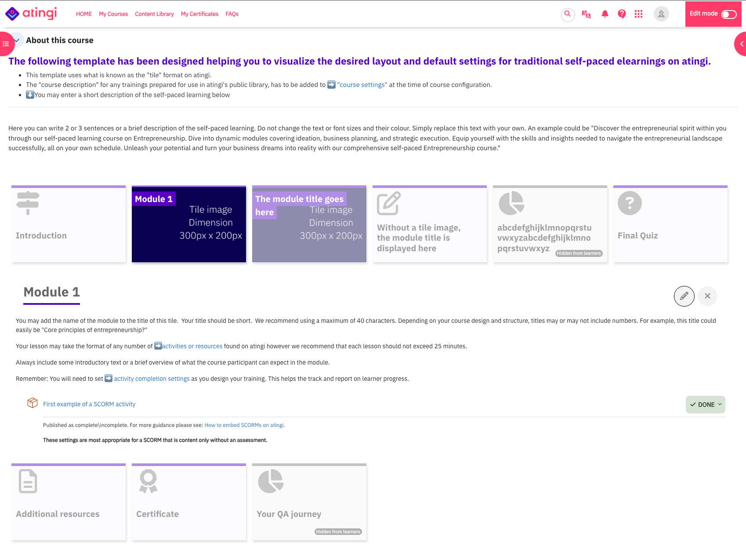The width and height of the screenshot is (746, 560).
Task: Collapse the About this course section
Action: point(17,40)
